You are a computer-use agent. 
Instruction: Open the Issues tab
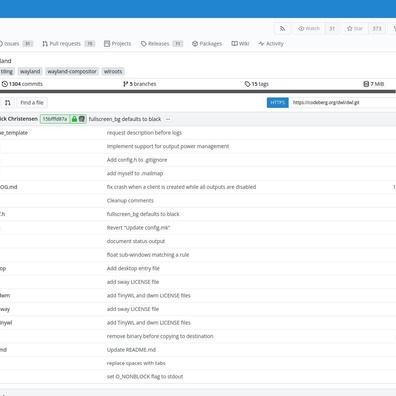click(15, 44)
